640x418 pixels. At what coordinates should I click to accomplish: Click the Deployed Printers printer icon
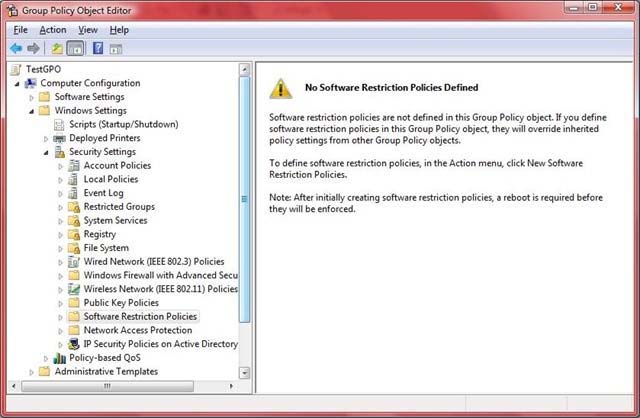(x=60, y=138)
